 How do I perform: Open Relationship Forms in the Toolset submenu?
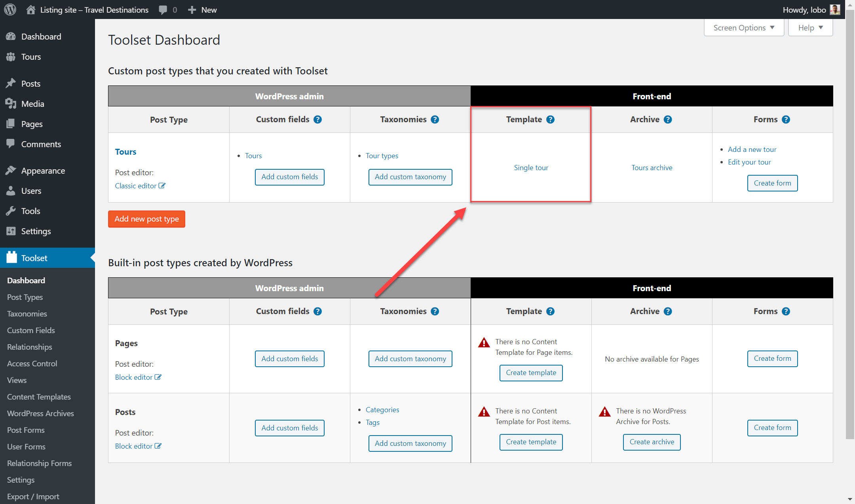point(39,463)
